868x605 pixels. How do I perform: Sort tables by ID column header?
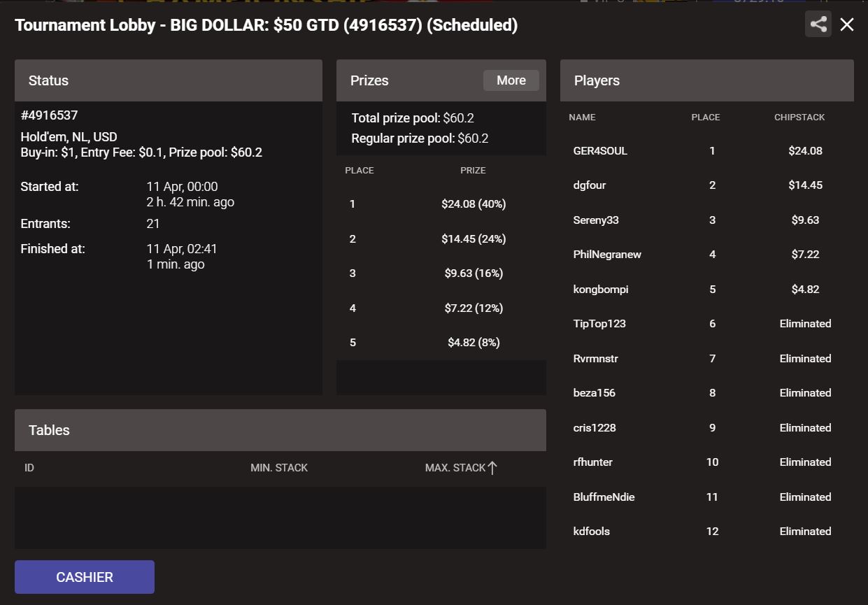click(x=29, y=467)
